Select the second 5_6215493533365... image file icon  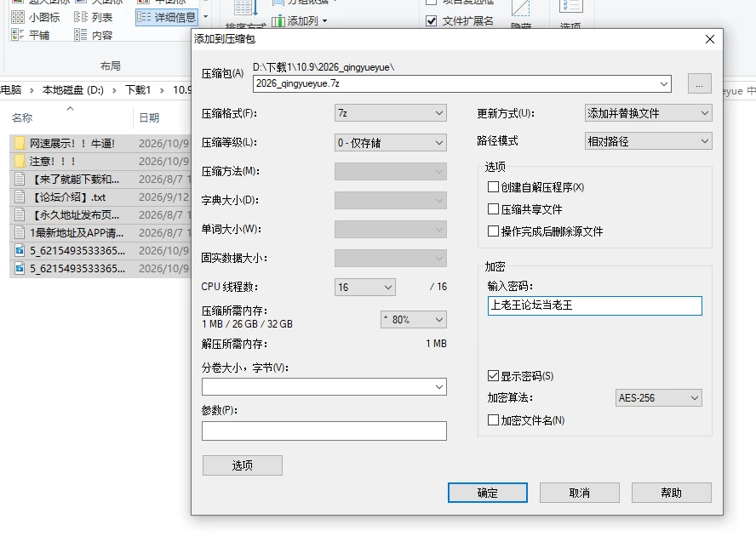click(20, 268)
